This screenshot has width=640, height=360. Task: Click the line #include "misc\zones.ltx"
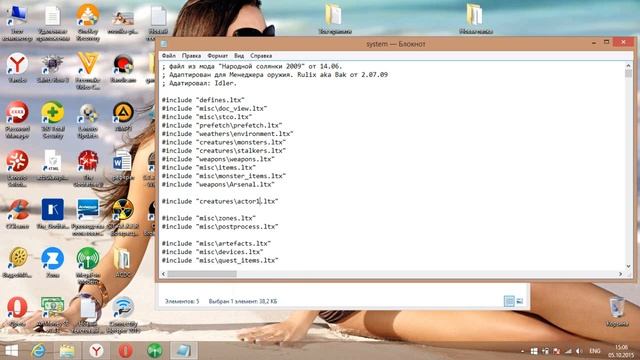tap(209, 218)
